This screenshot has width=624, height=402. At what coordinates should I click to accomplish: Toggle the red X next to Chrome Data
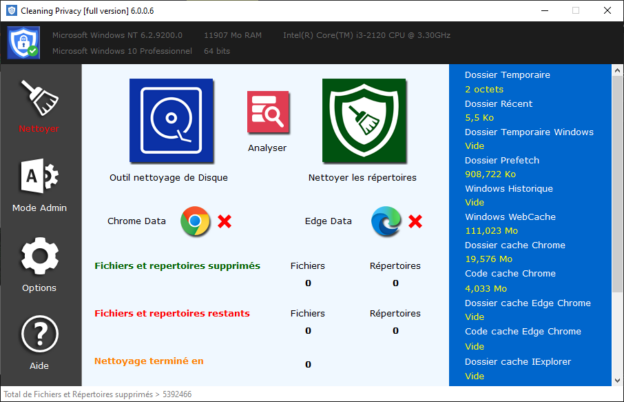[225, 221]
